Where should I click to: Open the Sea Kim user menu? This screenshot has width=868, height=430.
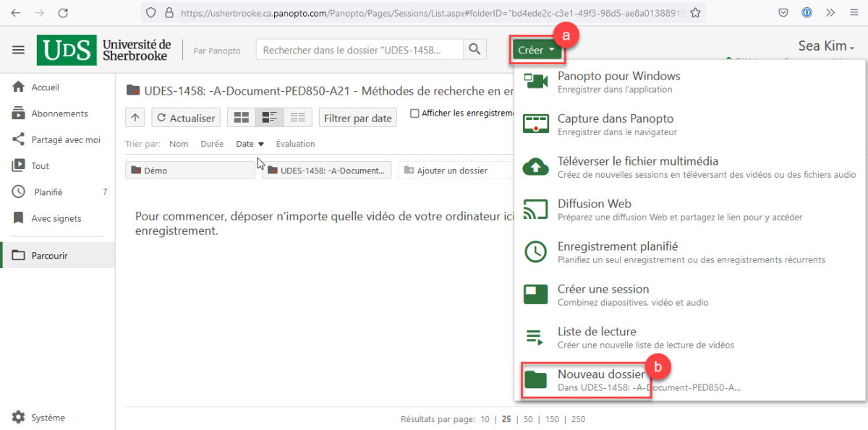(826, 46)
